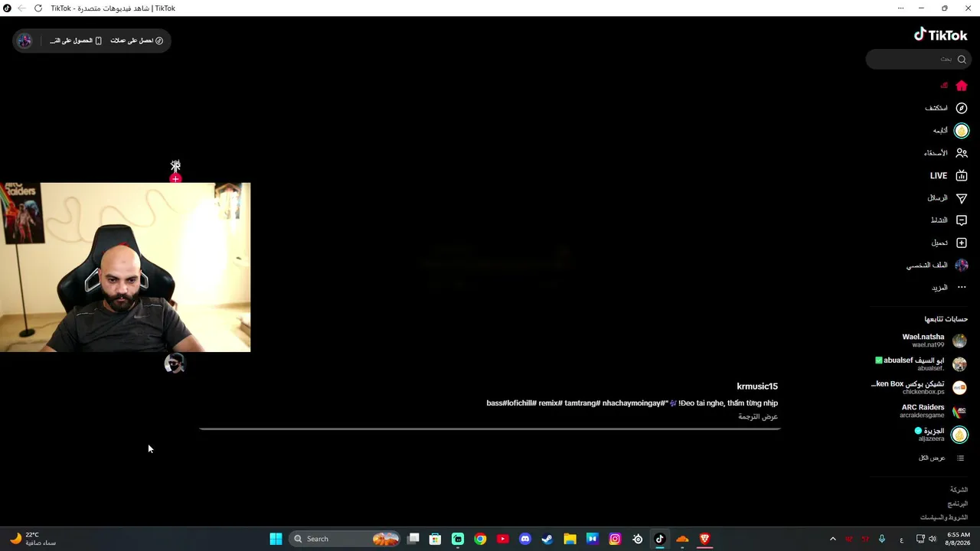Screen dimensions: 980x551
Task: Open the abualsef followed account
Action: (x=921, y=364)
